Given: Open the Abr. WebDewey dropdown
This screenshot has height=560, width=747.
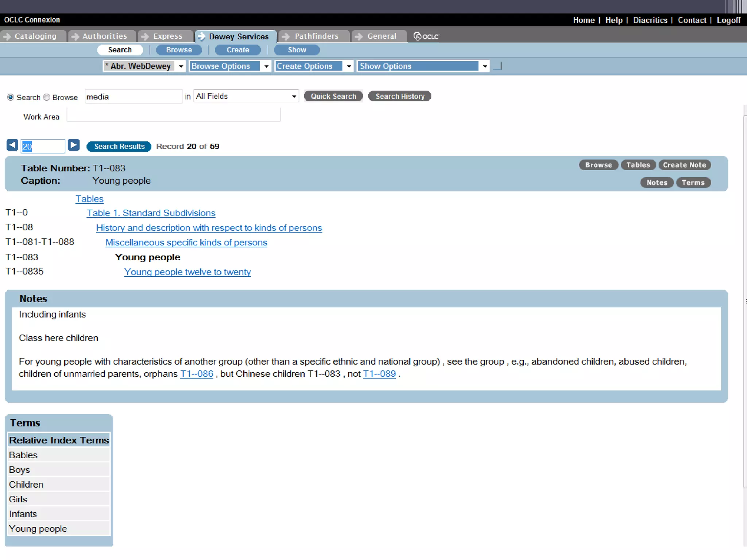Looking at the screenshot, I should 144,66.
